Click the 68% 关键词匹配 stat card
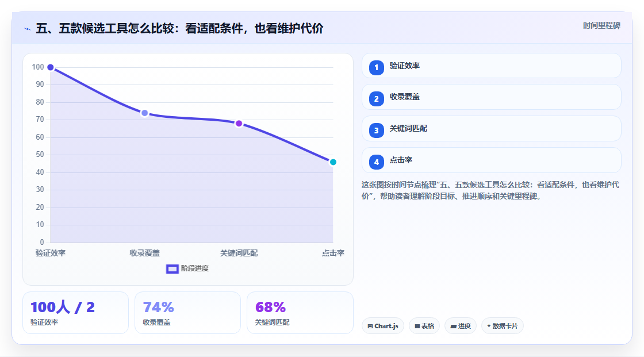The width and height of the screenshot is (644, 357). [x=300, y=313]
